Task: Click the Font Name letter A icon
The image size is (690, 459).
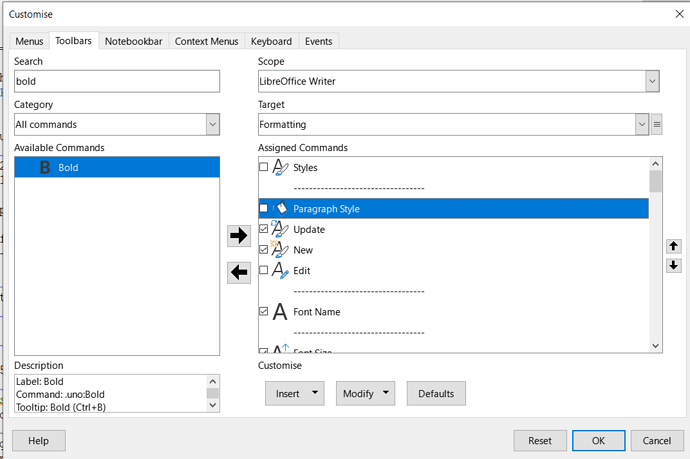Action: click(280, 312)
